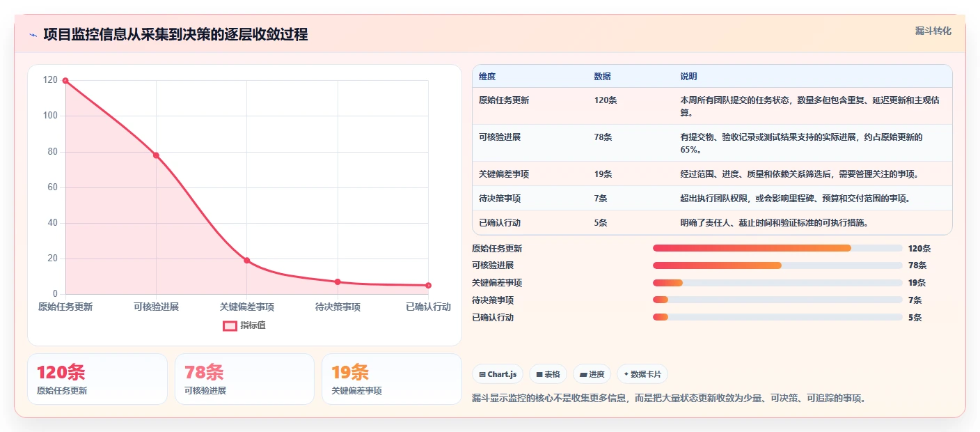
Task: Click the lightning icon beside the page title
Action: [x=33, y=35]
